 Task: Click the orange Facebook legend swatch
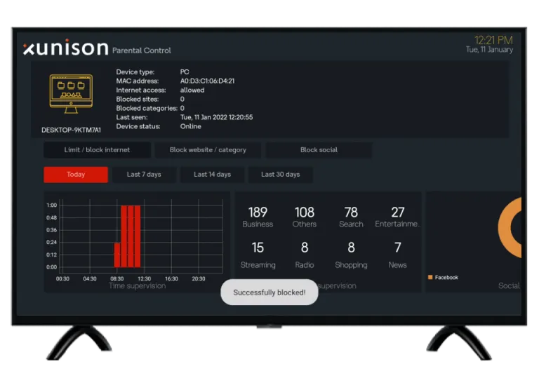pos(430,277)
